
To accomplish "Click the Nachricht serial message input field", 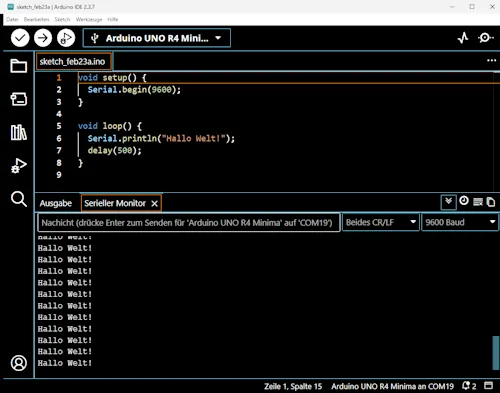I will tap(189, 222).
